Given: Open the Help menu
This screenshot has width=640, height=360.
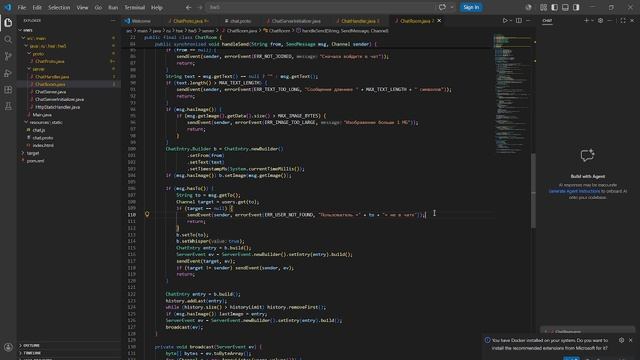Looking at the screenshot, I should [x=157, y=7].
